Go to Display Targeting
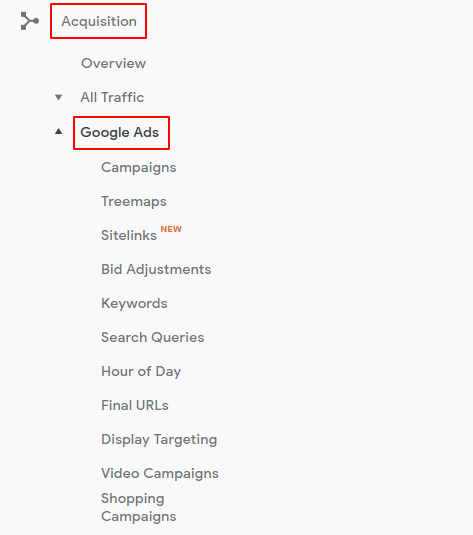This screenshot has height=535, width=473. 159,439
